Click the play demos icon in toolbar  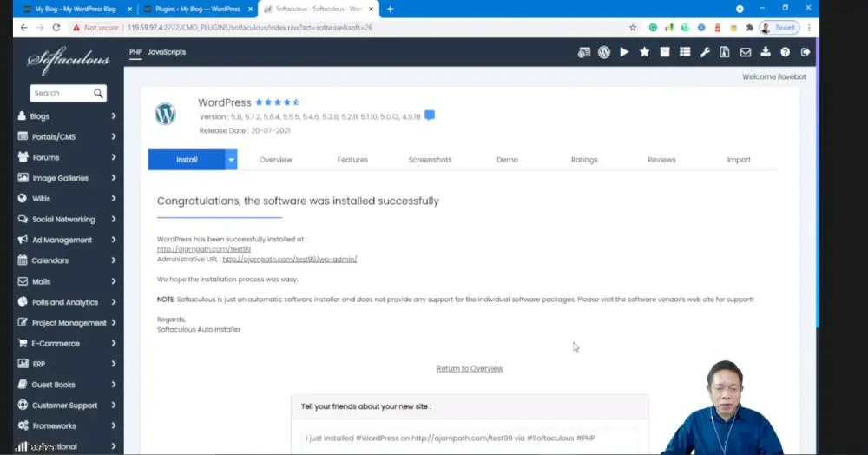[x=624, y=52]
